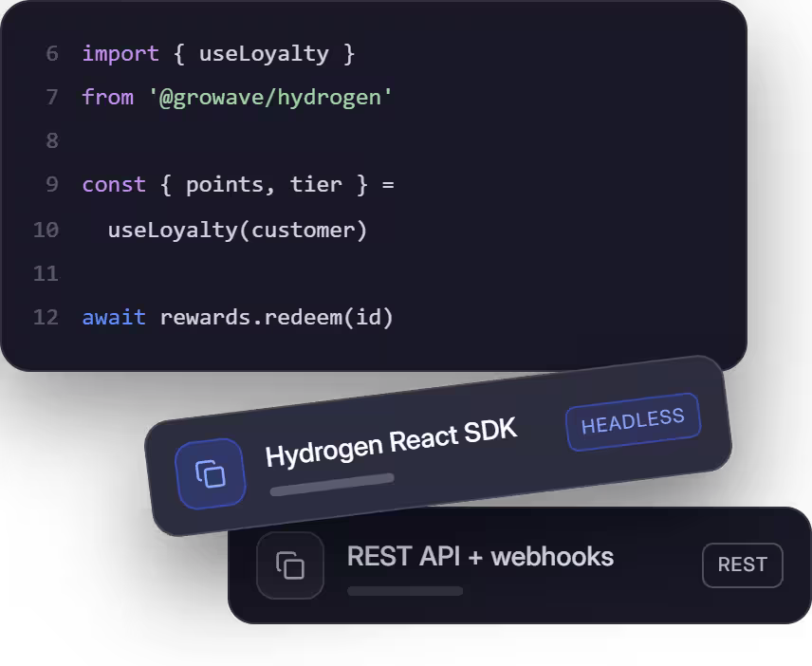Click the copy icon on REST API card
The width and height of the screenshot is (812, 666).
pyautogui.click(x=290, y=565)
